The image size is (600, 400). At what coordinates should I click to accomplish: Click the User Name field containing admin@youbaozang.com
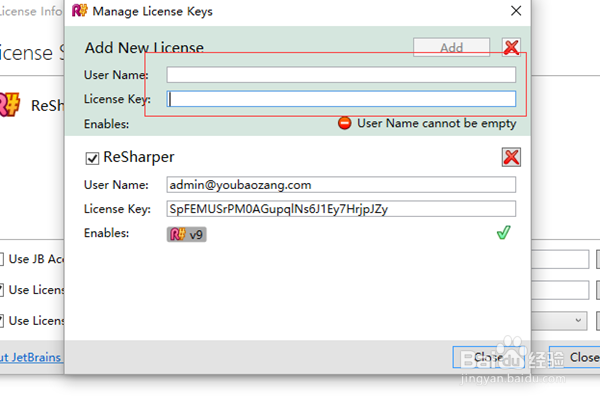pos(341,185)
